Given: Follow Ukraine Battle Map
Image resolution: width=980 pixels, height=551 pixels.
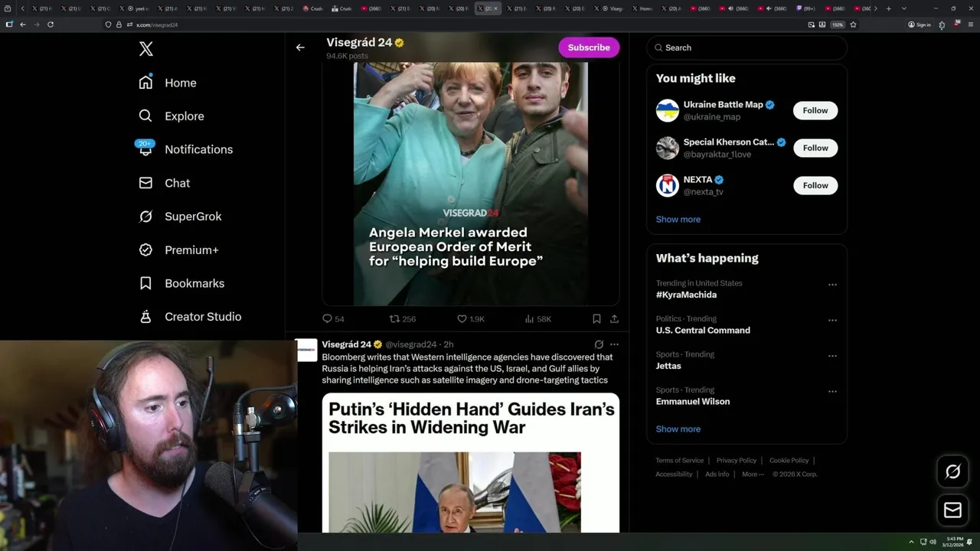Looking at the screenshot, I should pyautogui.click(x=815, y=110).
